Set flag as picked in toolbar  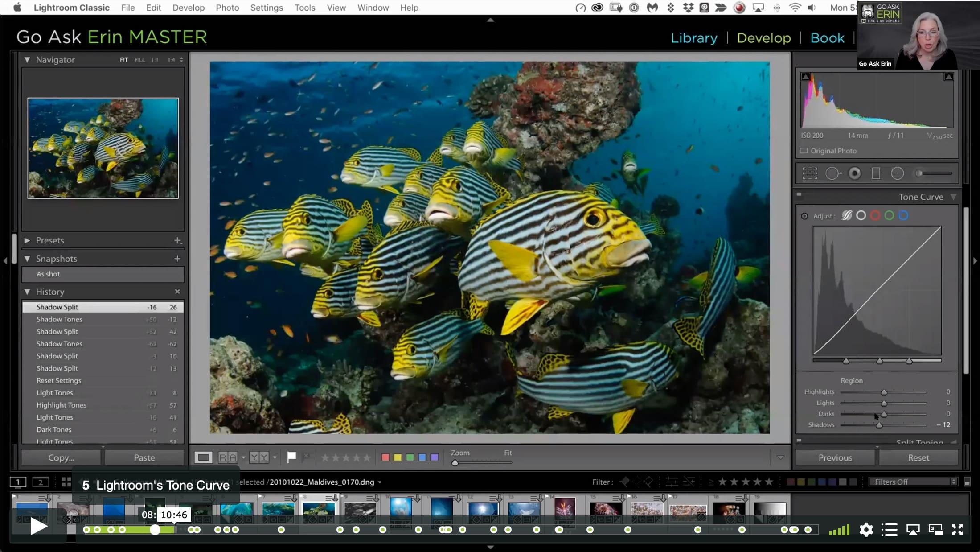(291, 457)
